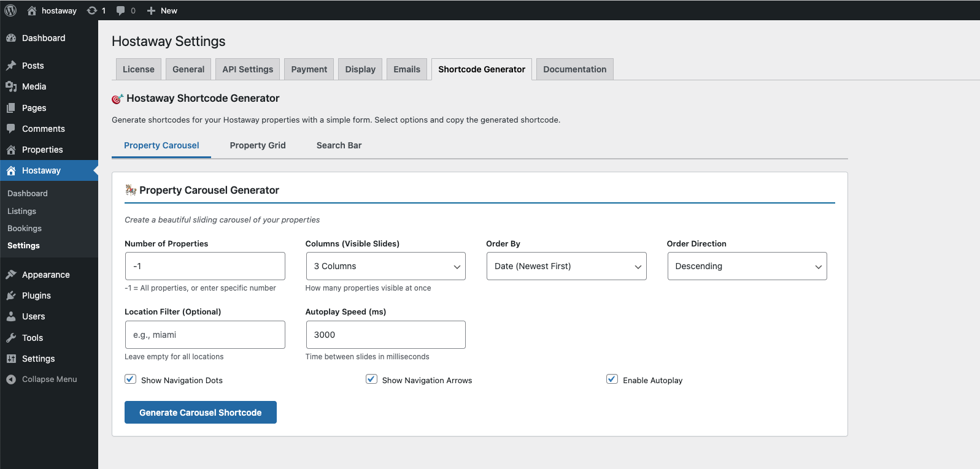Click the Dashboard gauge icon in sidebar
Screen dimensions: 980x469
[x=11, y=38]
